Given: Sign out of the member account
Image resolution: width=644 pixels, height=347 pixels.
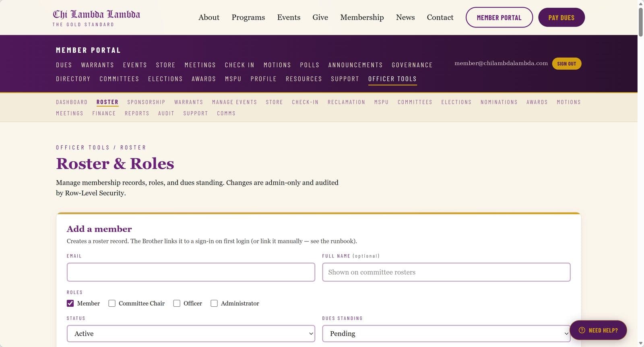Looking at the screenshot, I should coord(567,64).
